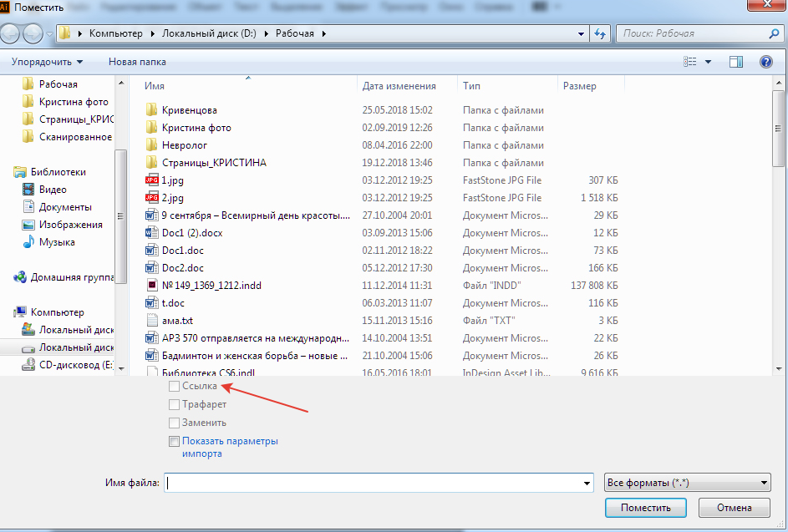Viewport: 788px width, 532px height.
Task: Sort by the Имя column header
Action: tap(155, 86)
